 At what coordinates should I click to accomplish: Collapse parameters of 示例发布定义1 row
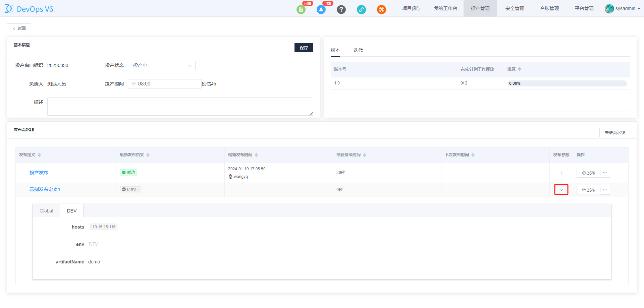pos(561,190)
